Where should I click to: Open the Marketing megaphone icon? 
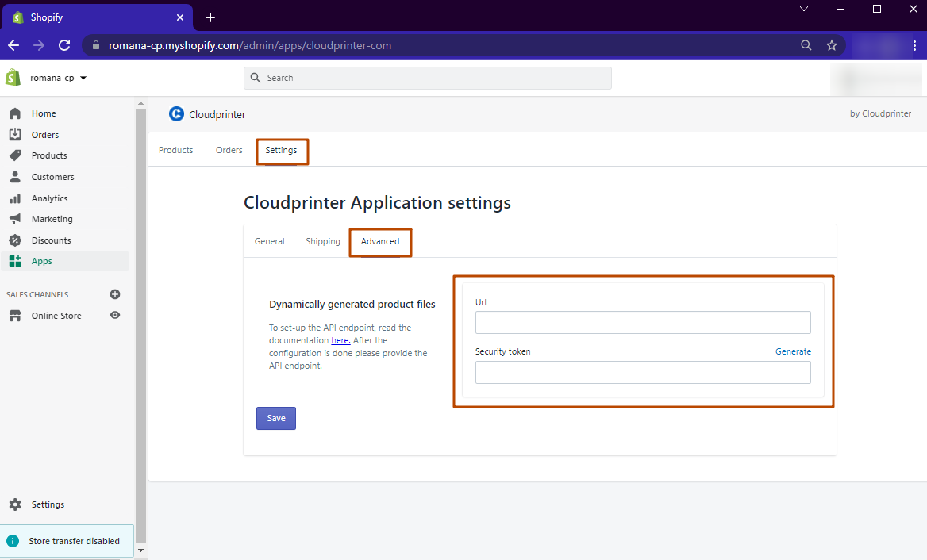point(15,219)
